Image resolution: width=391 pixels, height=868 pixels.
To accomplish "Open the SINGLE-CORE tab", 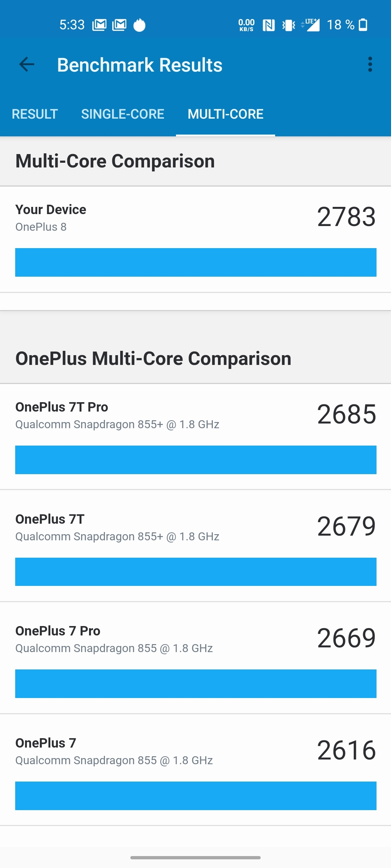I will 123,114.
